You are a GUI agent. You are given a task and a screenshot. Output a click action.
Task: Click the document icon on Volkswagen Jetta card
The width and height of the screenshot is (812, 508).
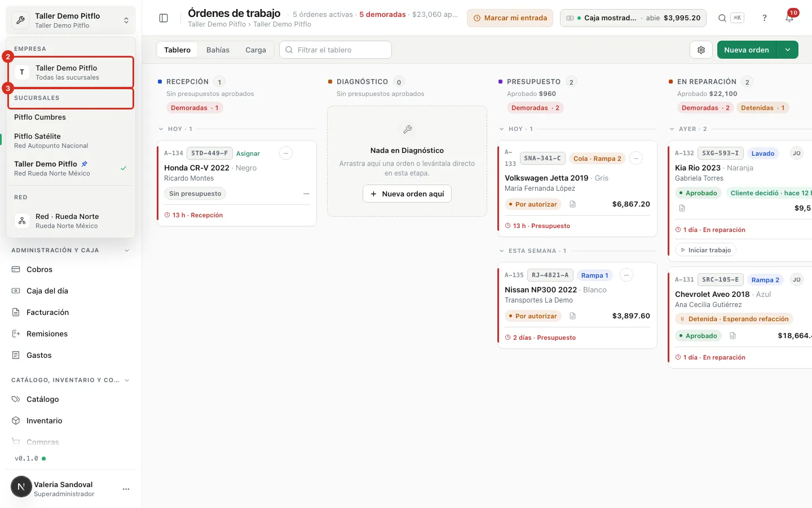[x=572, y=204]
